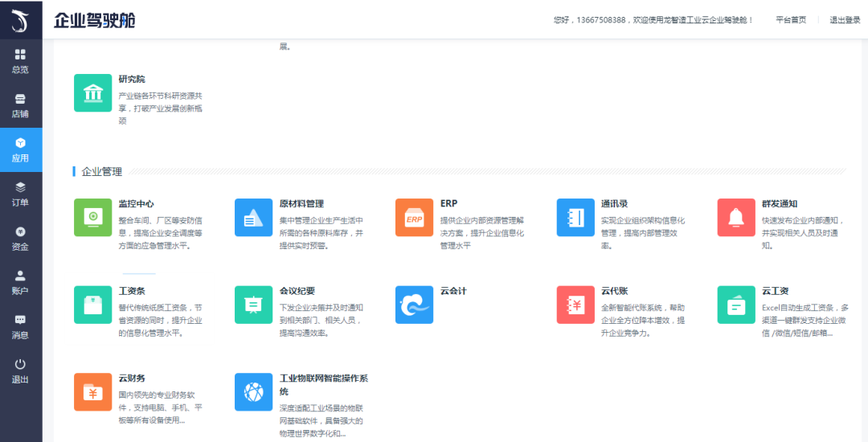Click the 云工资 green icon
868x442 pixels.
pyautogui.click(x=736, y=305)
